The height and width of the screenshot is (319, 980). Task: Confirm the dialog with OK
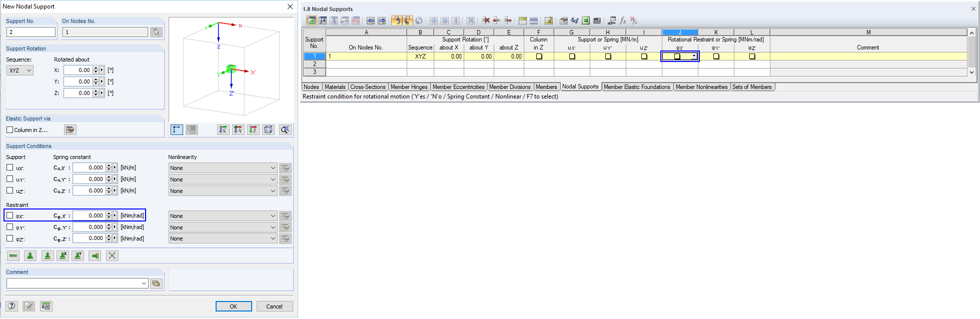234,306
